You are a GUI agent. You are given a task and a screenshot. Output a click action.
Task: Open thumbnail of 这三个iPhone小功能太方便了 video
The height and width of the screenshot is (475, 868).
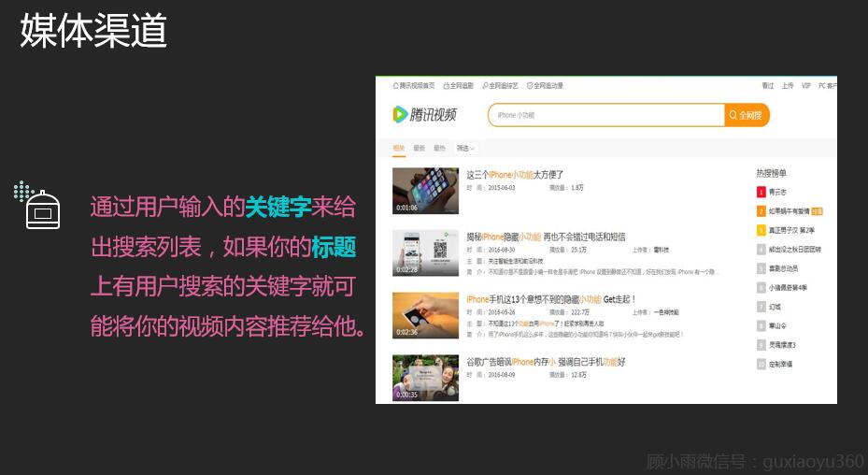tap(426, 191)
